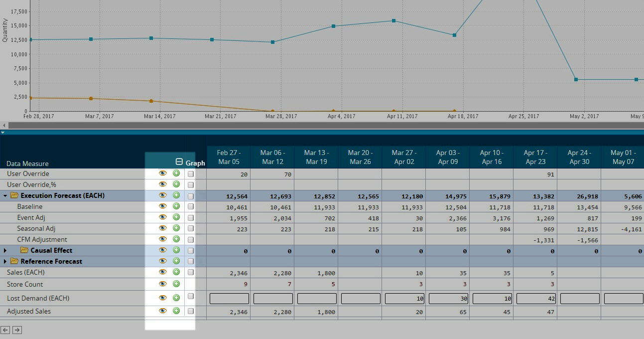Click green plus icon for Lost Demand (EACH)
Image resolution: width=644 pixels, height=339 pixels.
click(x=176, y=298)
